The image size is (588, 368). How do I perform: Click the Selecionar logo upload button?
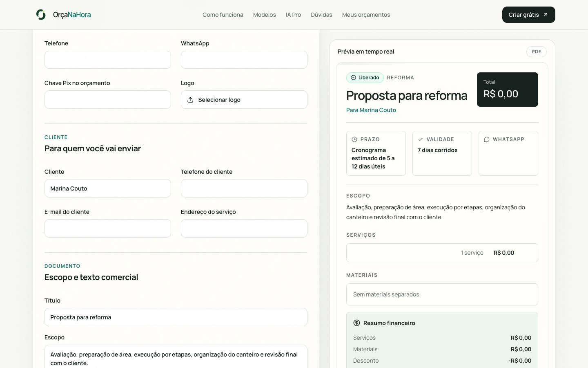coord(244,100)
